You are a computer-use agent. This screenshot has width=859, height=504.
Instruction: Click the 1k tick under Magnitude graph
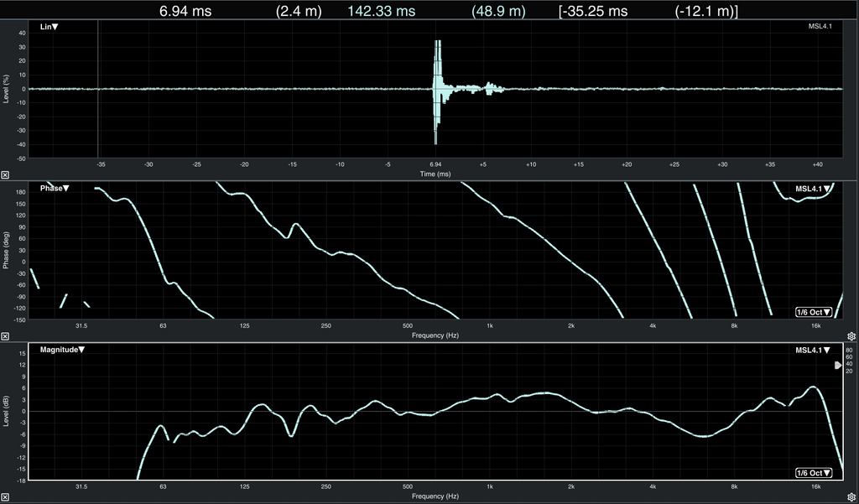pyautogui.click(x=489, y=486)
